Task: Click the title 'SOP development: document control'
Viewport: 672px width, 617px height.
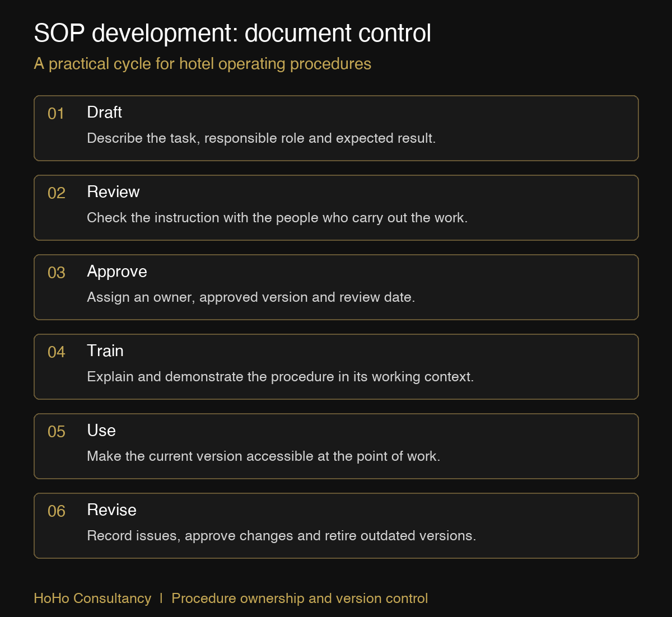Action: pyautogui.click(x=232, y=34)
